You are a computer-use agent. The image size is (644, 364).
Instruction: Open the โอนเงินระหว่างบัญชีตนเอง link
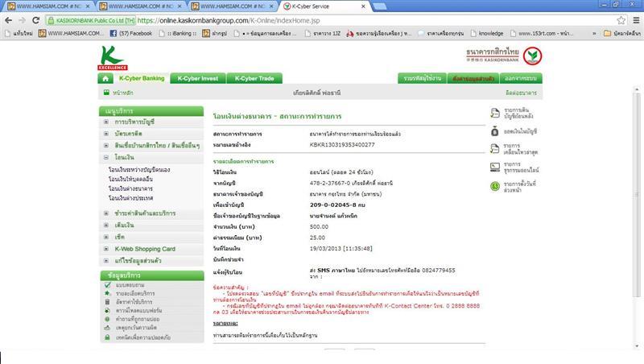pyautogui.click(x=139, y=170)
